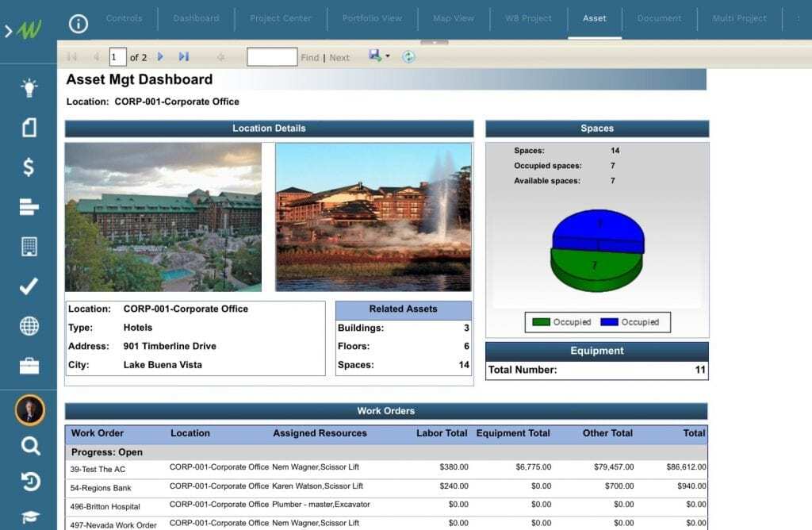Screen dimensions: 812x530
Task: Open the schedule bars icon in sidebar
Action: (x=29, y=207)
